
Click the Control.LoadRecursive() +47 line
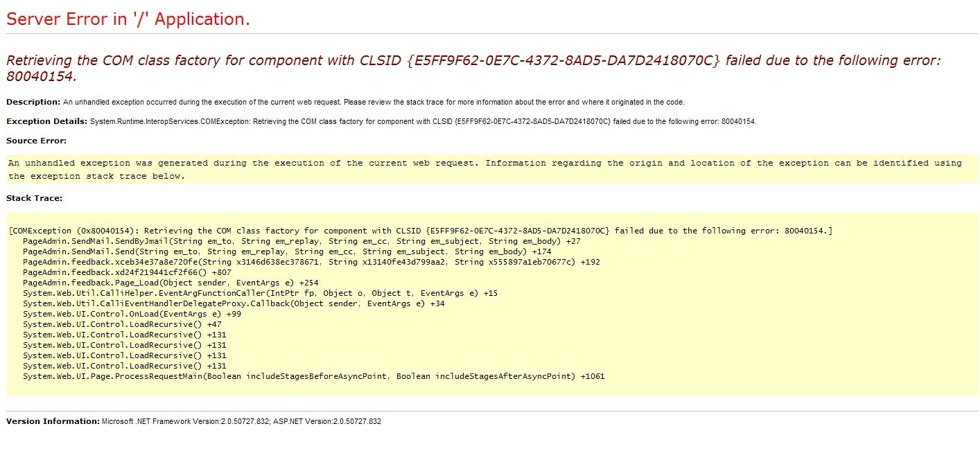(122, 324)
